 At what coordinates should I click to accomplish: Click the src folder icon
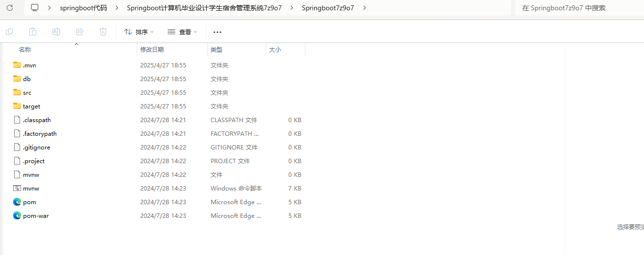click(17, 92)
